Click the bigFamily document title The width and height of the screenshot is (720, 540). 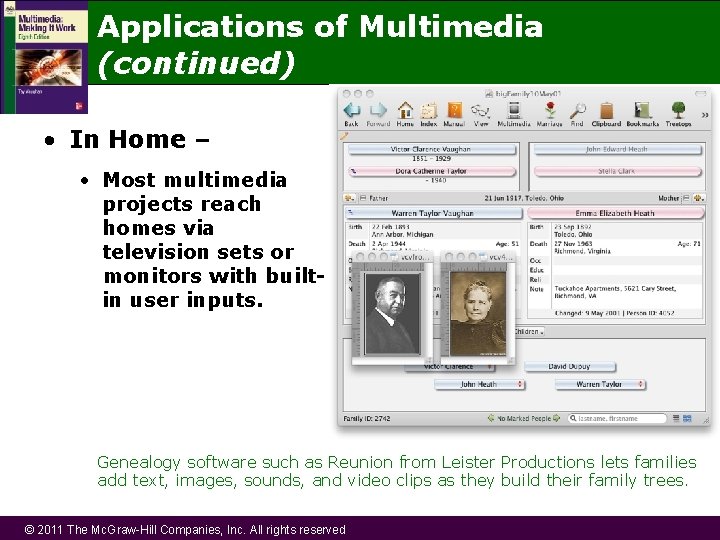click(x=528, y=94)
